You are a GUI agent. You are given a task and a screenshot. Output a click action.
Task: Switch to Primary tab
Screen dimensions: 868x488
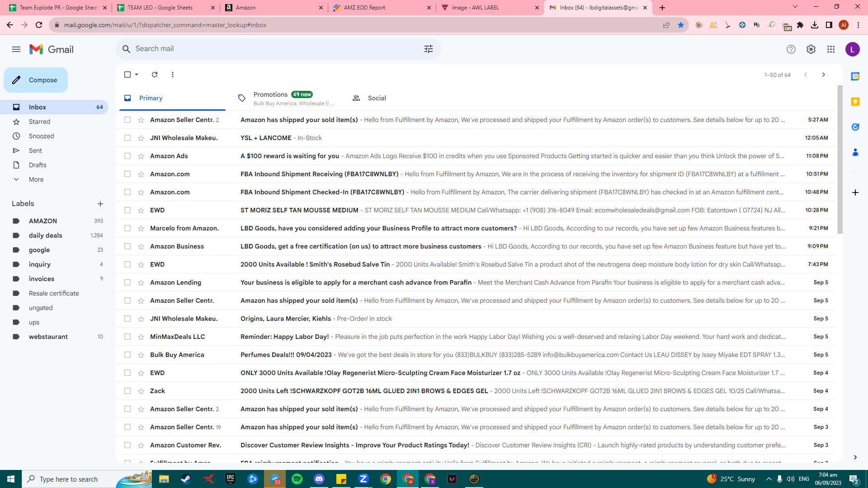coord(172,98)
